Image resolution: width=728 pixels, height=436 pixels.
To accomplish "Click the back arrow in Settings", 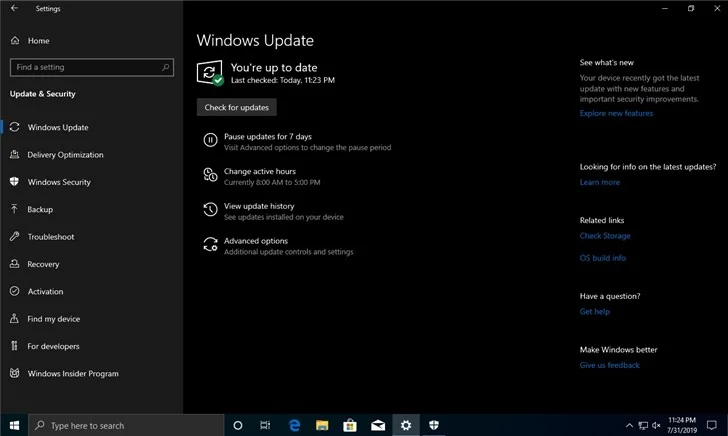I will pos(14,8).
